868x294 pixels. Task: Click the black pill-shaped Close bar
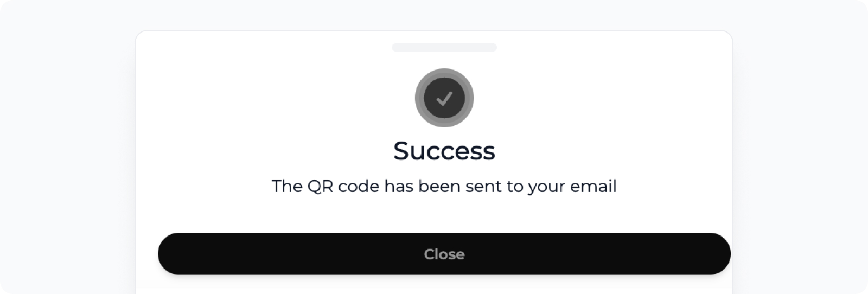pyautogui.click(x=444, y=254)
